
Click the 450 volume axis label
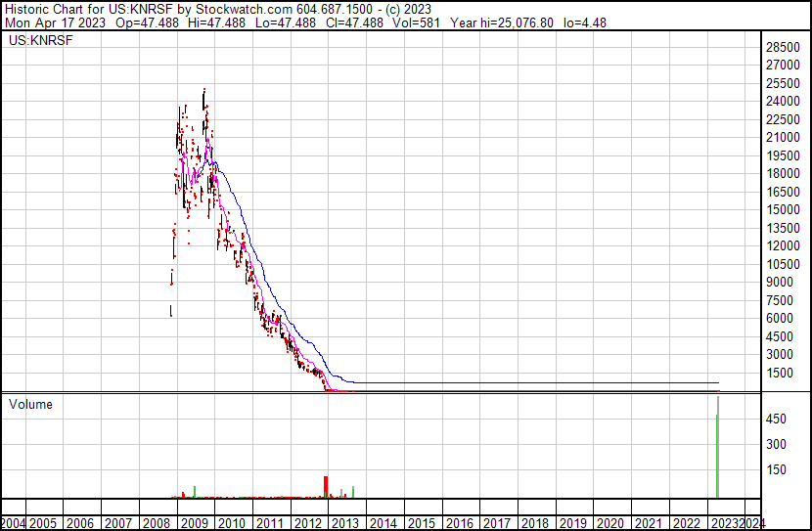tap(777, 420)
